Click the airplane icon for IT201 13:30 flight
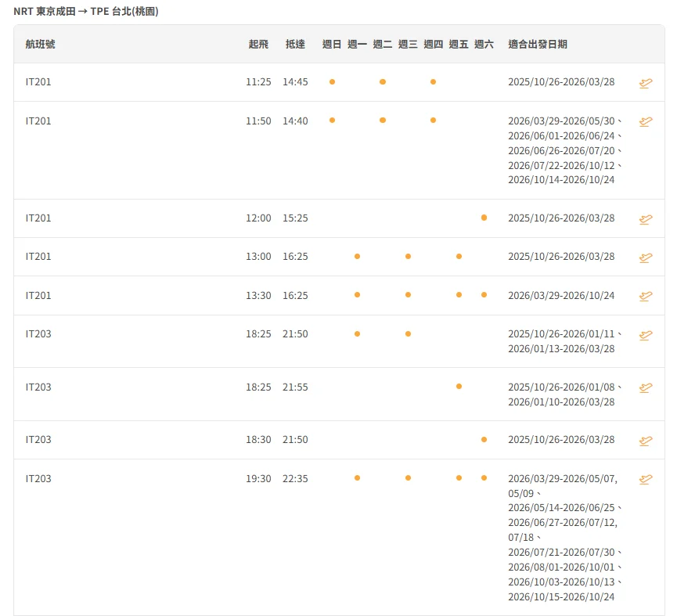 [x=646, y=296]
